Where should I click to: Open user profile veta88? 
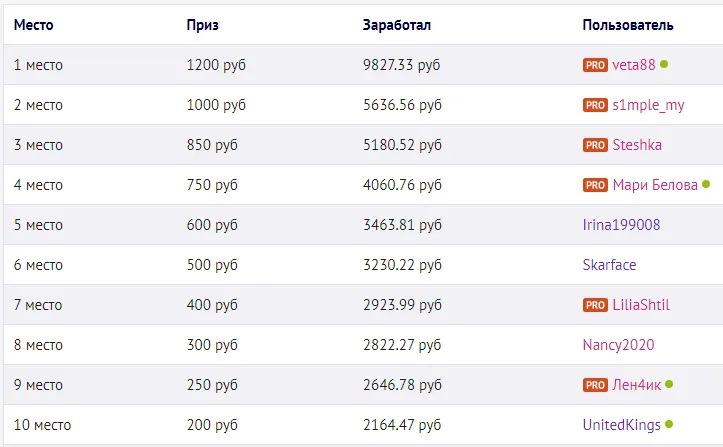click(634, 65)
